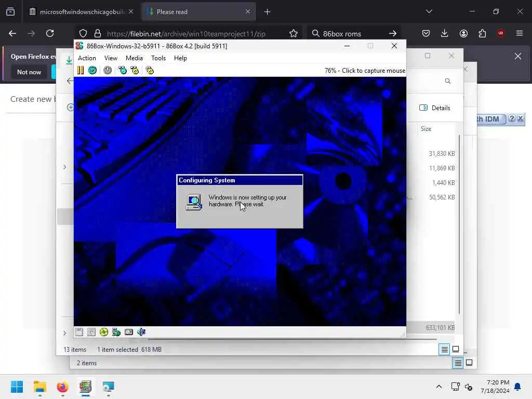Click the filebin.net URL address field
Screen dimensions: 532x399
(x=186, y=34)
